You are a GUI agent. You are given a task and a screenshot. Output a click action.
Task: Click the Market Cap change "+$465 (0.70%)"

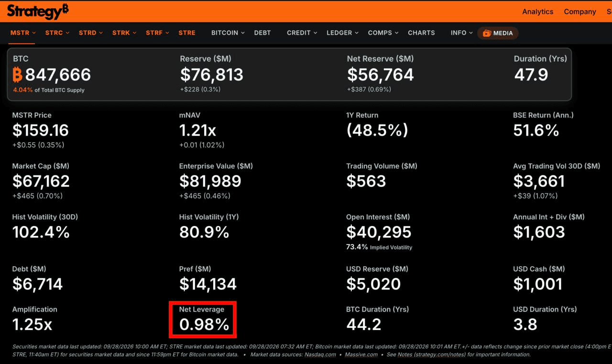click(37, 196)
